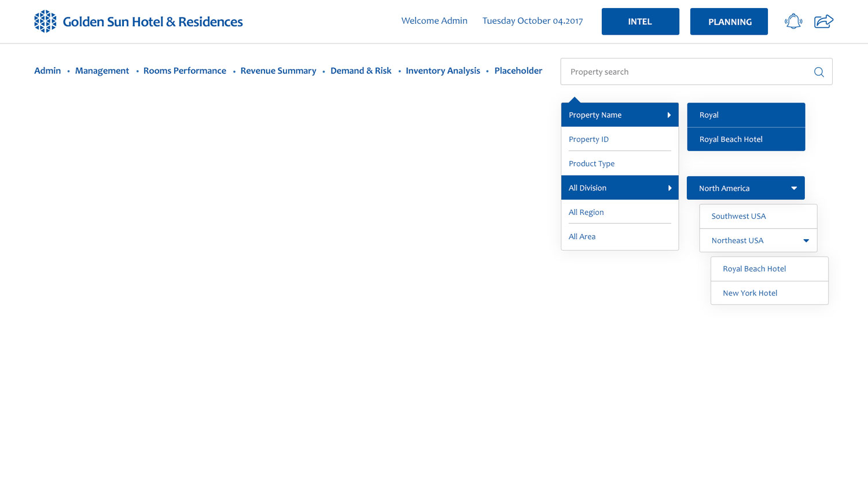Click the search magnifier icon
This screenshot has width=868, height=491.
pyautogui.click(x=819, y=72)
